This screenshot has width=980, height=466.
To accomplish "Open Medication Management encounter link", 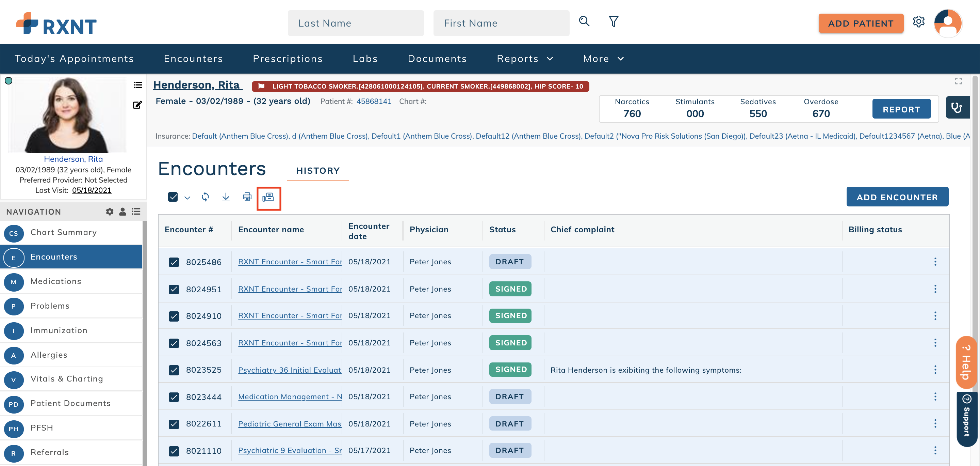I will [290, 397].
